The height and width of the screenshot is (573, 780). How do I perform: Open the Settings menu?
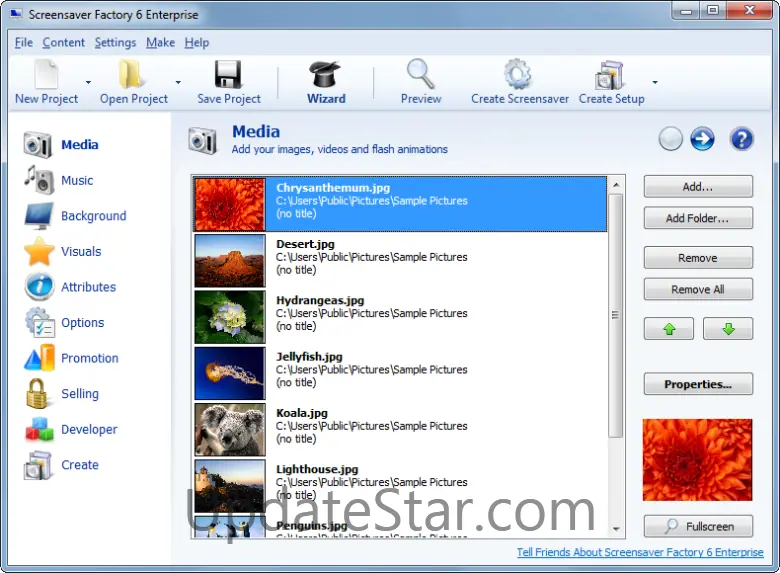pos(115,43)
